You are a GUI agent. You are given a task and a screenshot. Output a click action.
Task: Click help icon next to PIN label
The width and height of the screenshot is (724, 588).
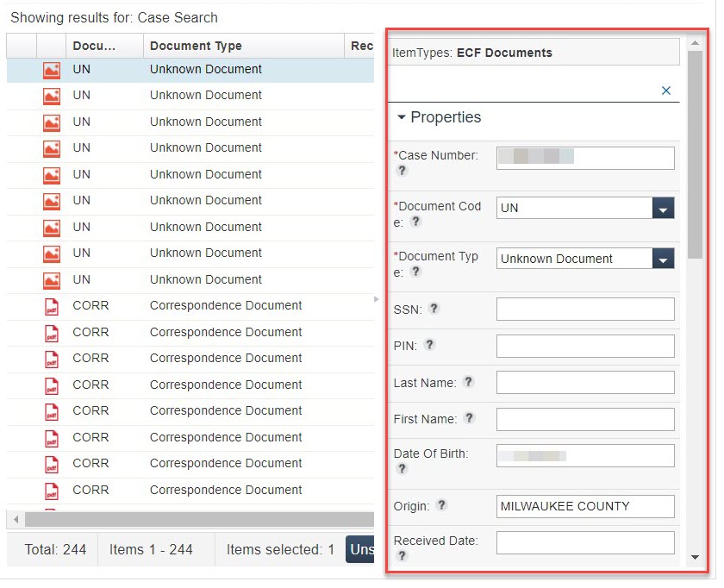click(x=429, y=345)
